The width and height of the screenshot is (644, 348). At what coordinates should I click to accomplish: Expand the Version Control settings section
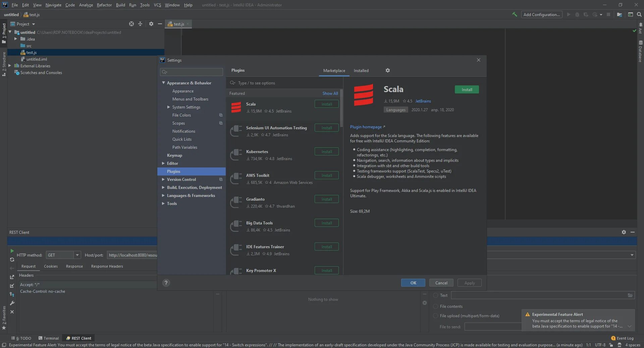(163, 179)
